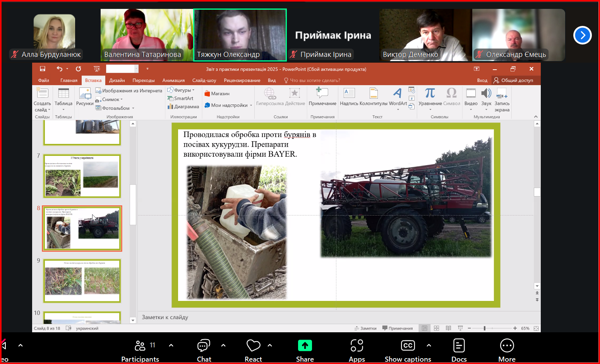Click the Диаграмма chart icon

tap(170, 107)
